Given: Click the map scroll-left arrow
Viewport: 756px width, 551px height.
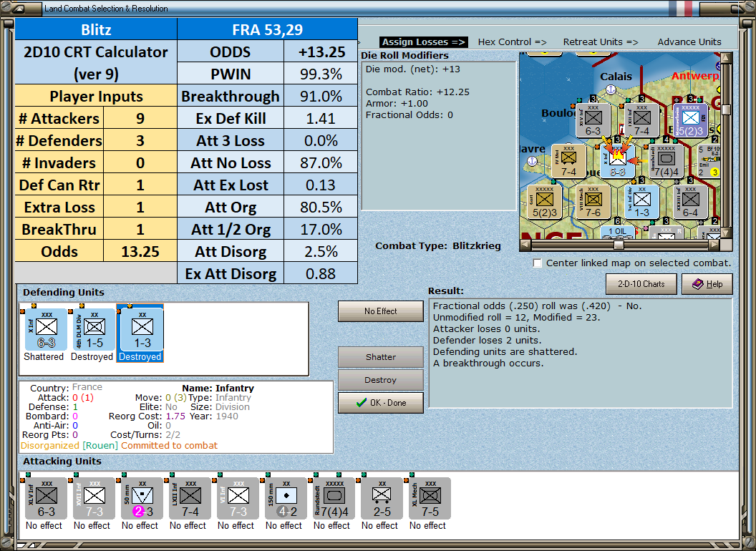Looking at the screenshot, I should tap(525, 245).
